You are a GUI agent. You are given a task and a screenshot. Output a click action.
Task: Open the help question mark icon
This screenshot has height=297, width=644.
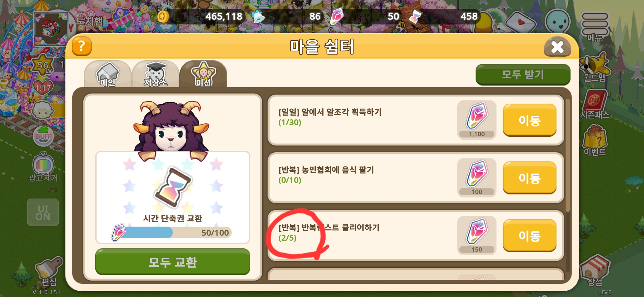[x=82, y=46]
